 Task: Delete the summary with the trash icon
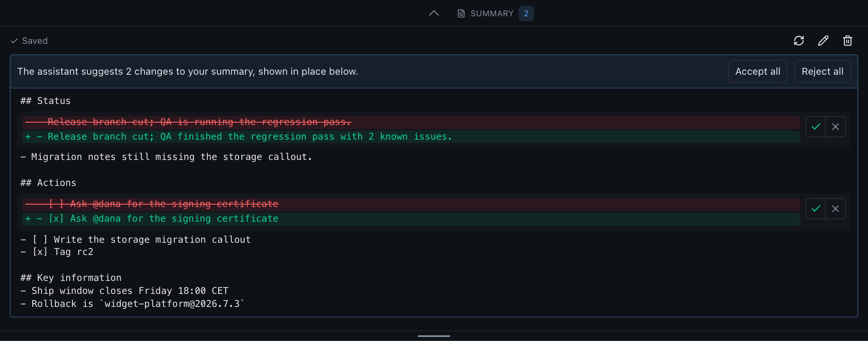[848, 41]
